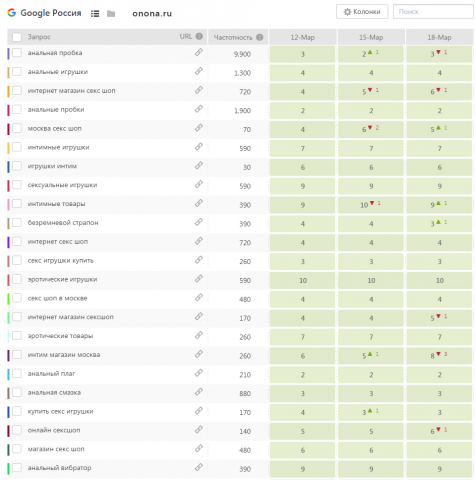Click the 15-Мар date column header
476x480 pixels.
point(371,37)
